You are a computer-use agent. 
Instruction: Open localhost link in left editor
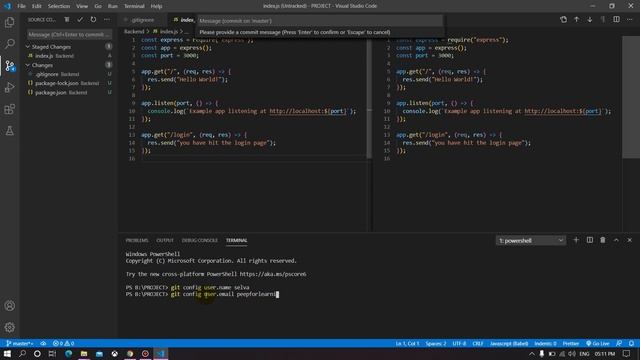[x=308, y=111]
